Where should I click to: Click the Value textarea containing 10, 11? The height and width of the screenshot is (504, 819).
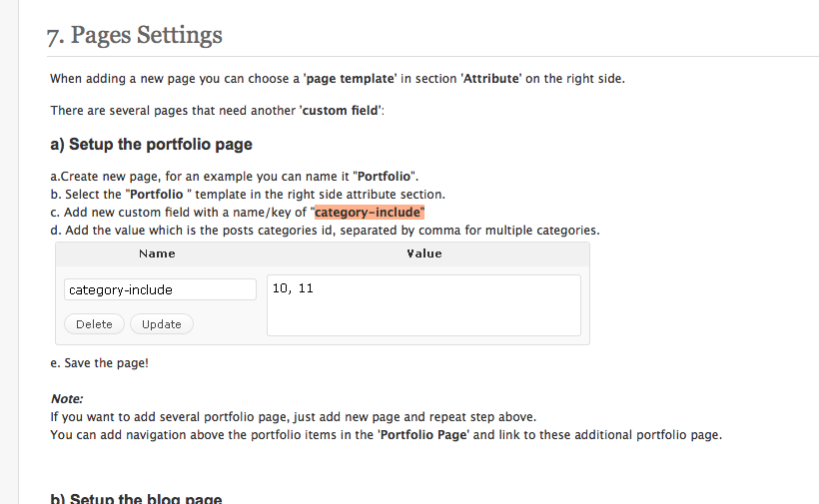pos(423,305)
